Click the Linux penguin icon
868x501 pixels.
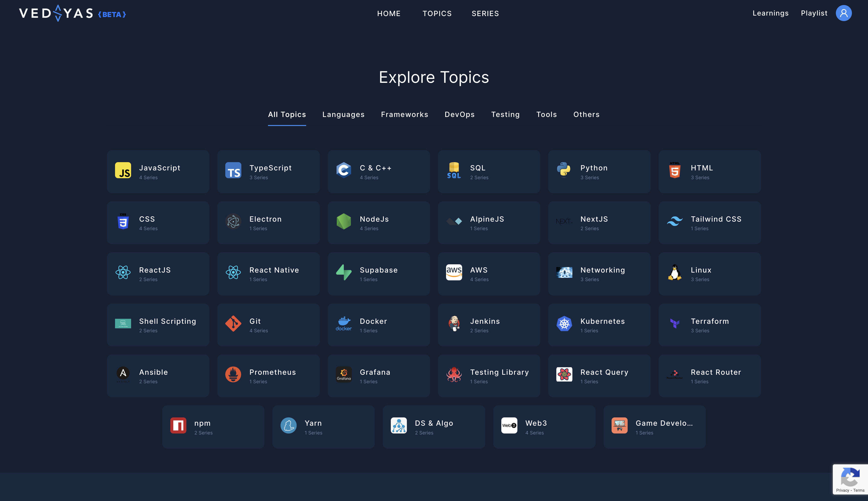coord(675,273)
